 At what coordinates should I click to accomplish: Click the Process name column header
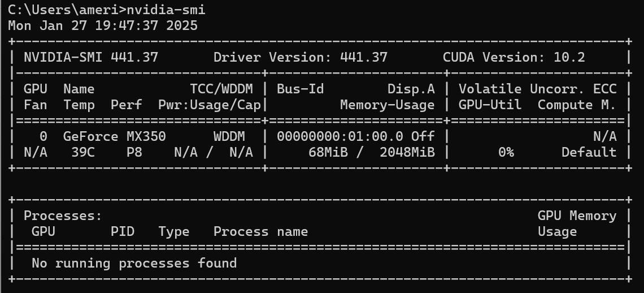tap(260, 231)
